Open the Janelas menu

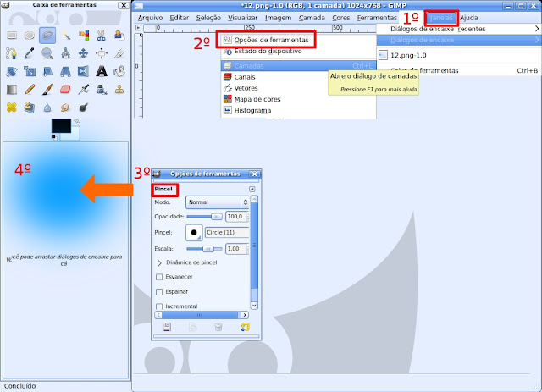point(441,18)
